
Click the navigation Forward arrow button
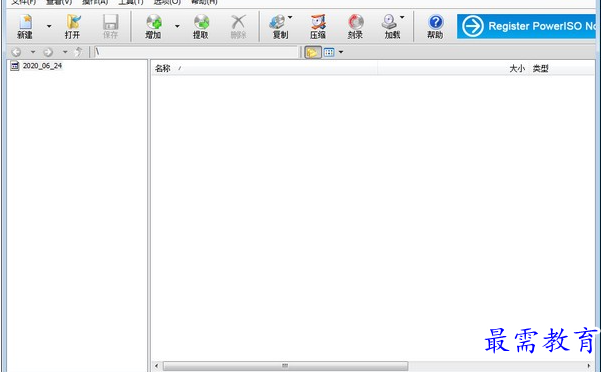(48, 52)
